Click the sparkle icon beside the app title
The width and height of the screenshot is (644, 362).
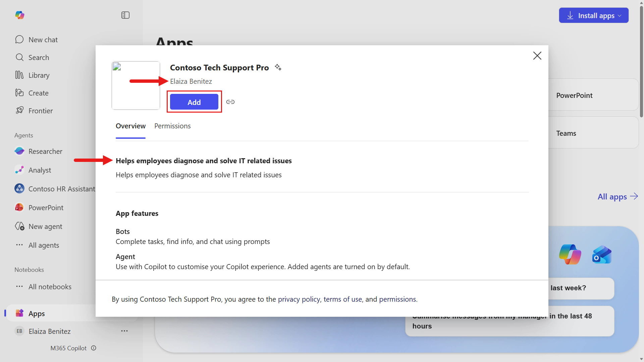click(278, 67)
